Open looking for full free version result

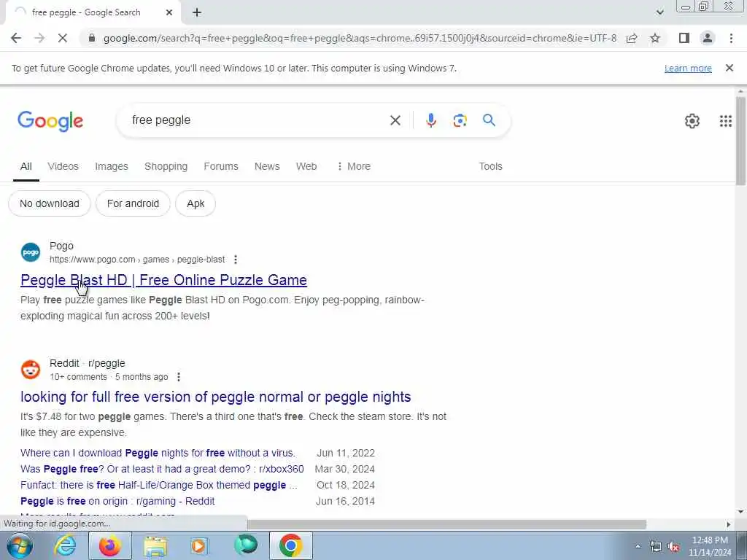215,397
